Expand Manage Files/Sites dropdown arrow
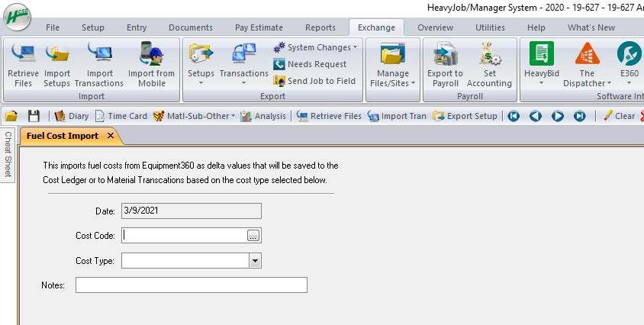 coord(413,83)
